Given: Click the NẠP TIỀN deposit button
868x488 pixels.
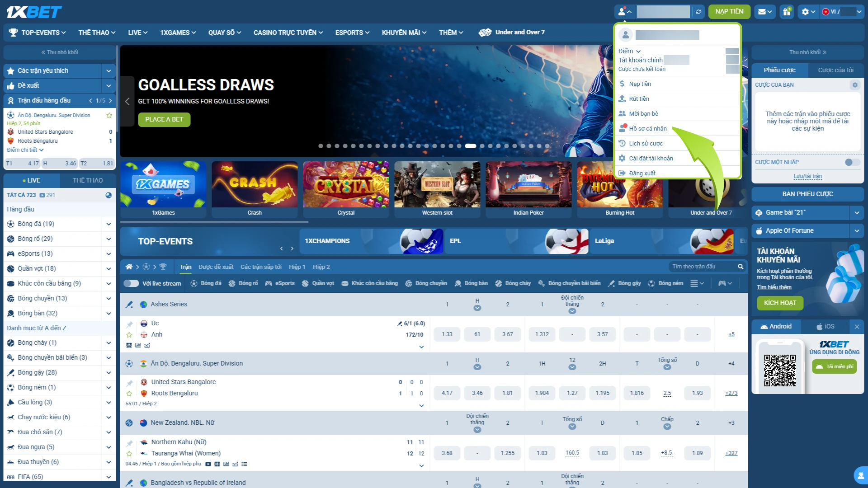Looking at the screenshot, I should point(729,12).
